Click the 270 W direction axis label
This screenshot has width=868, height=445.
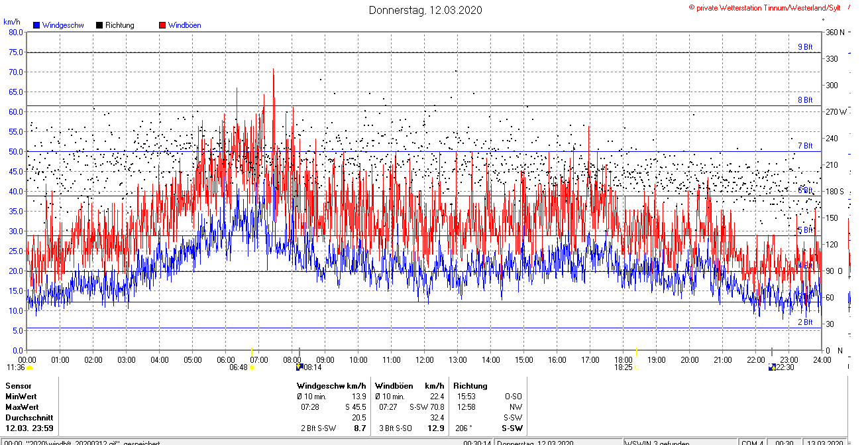836,112
